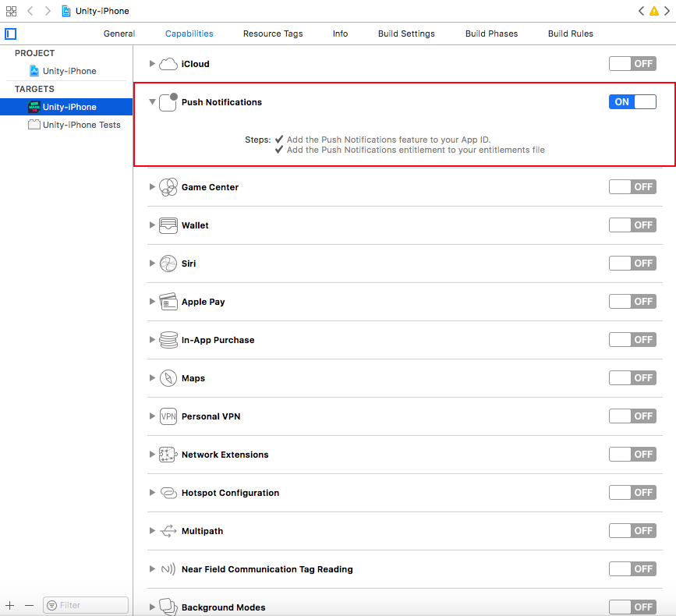
Task: Click the Network Extensions icon
Action: 168,455
